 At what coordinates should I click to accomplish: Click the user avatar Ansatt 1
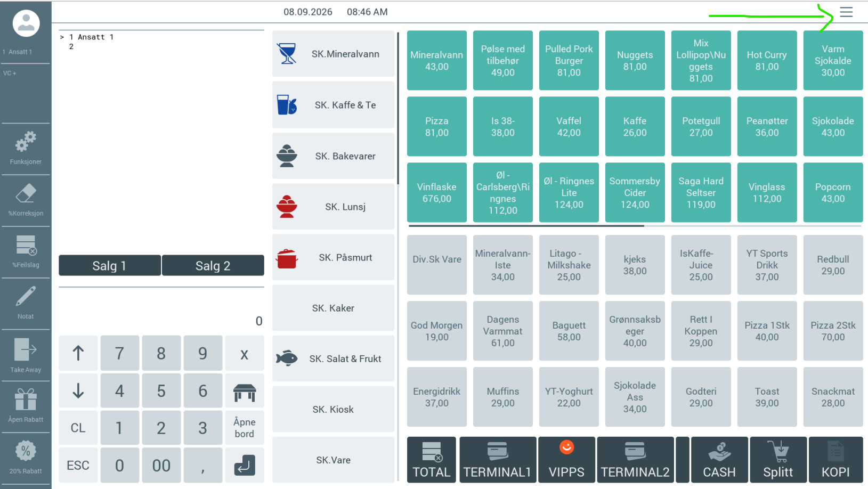26,23
